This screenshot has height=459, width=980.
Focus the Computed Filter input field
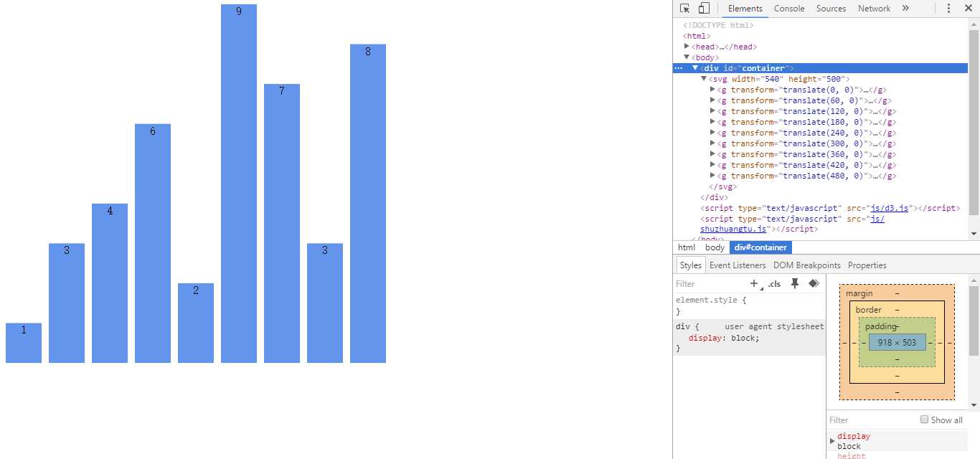pos(872,420)
